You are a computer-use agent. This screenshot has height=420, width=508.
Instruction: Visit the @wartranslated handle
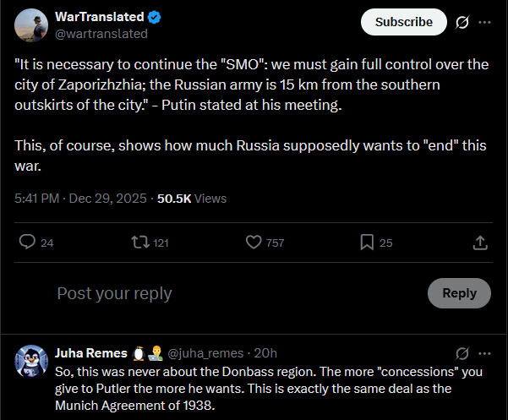click(101, 34)
